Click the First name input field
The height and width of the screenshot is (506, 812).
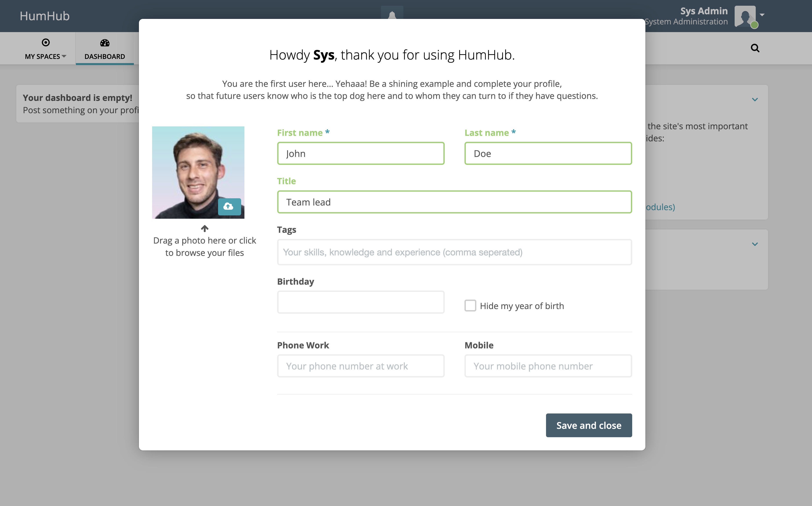[360, 153]
